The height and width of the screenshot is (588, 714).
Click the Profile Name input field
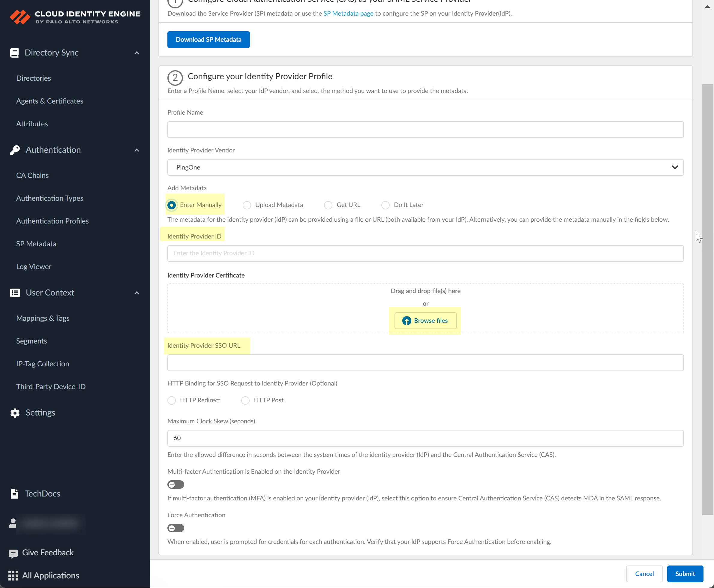coord(425,130)
